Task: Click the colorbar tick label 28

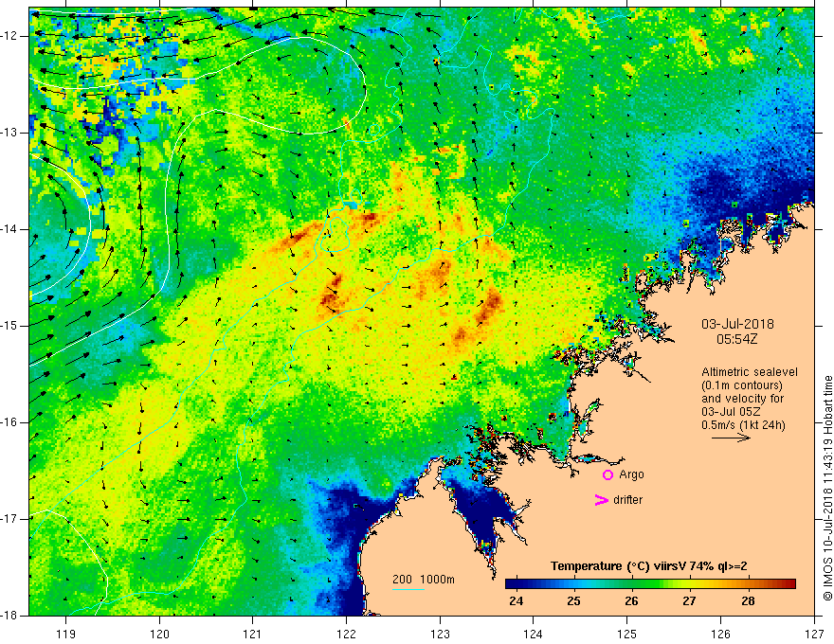Action: point(748,601)
